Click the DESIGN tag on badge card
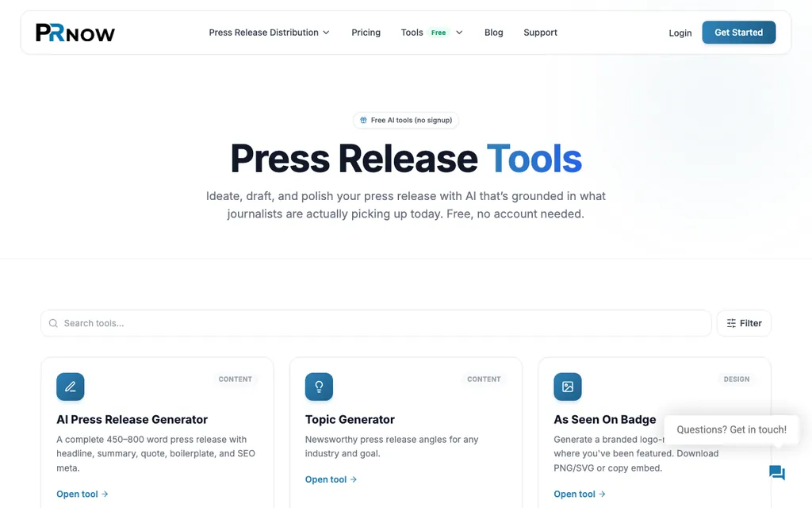The image size is (812, 508). pyautogui.click(x=737, y=379)
